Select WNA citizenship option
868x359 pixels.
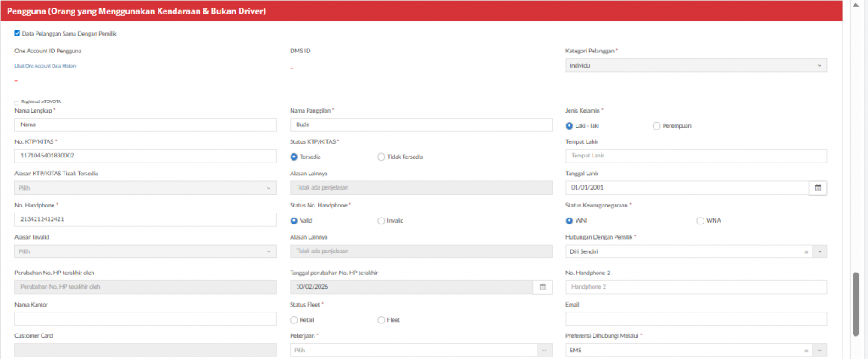(x=699, y=220)
